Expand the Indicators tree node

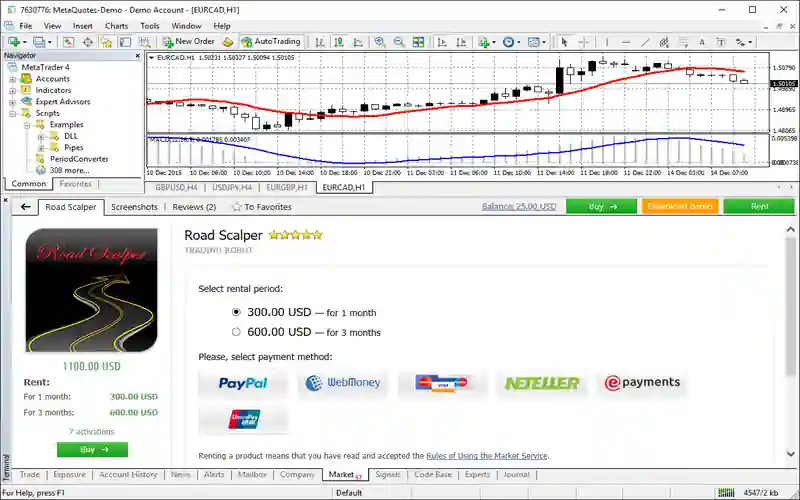click(x=13, y=90)
